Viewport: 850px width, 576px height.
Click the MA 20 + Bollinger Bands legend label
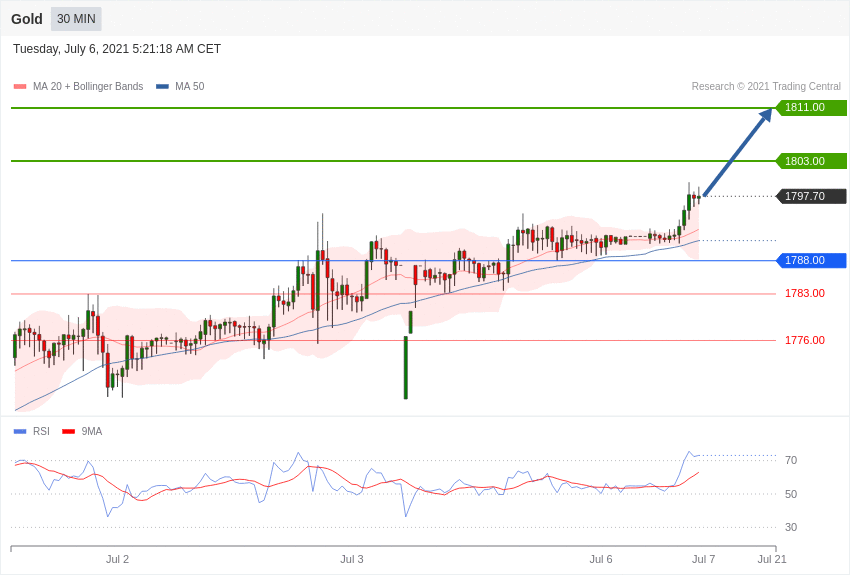pyautogui.click(x=88, y=86)
